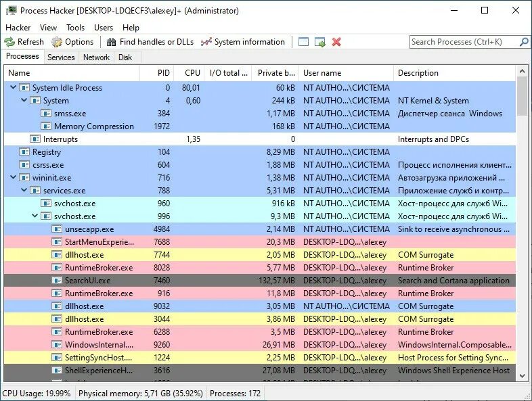Click the find window toolbar icon

tap(303, 42)
